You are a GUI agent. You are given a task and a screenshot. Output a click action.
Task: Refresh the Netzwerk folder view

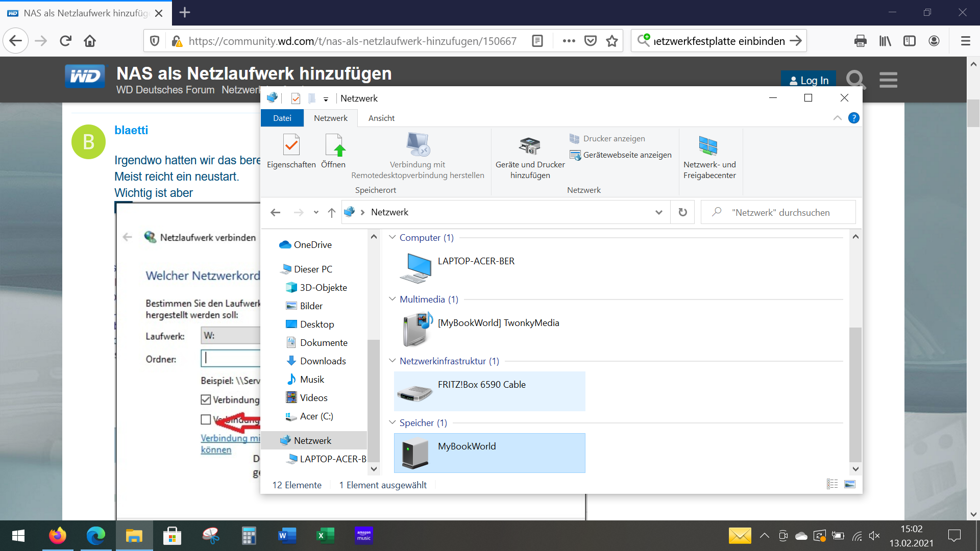682,212
